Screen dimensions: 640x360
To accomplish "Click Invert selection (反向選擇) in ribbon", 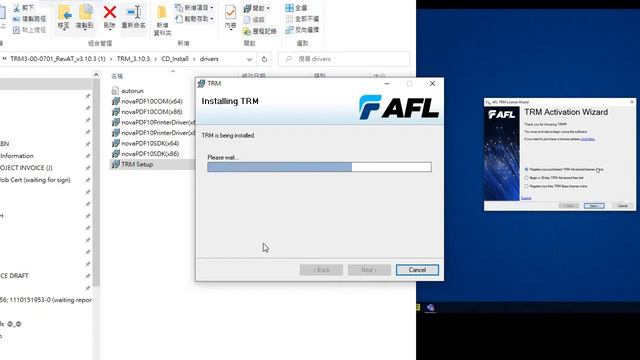I will [x=302, y=30].
